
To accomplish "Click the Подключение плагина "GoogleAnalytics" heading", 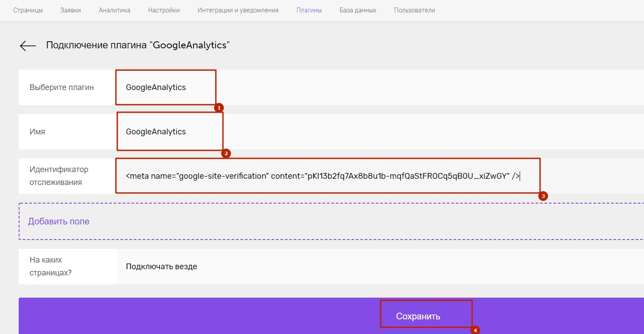I will 138,45.
